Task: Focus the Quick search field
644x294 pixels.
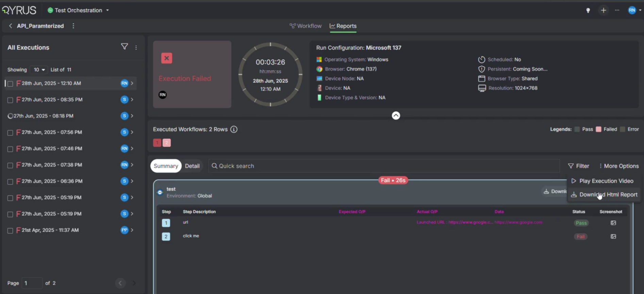Action: pos(384,166)
